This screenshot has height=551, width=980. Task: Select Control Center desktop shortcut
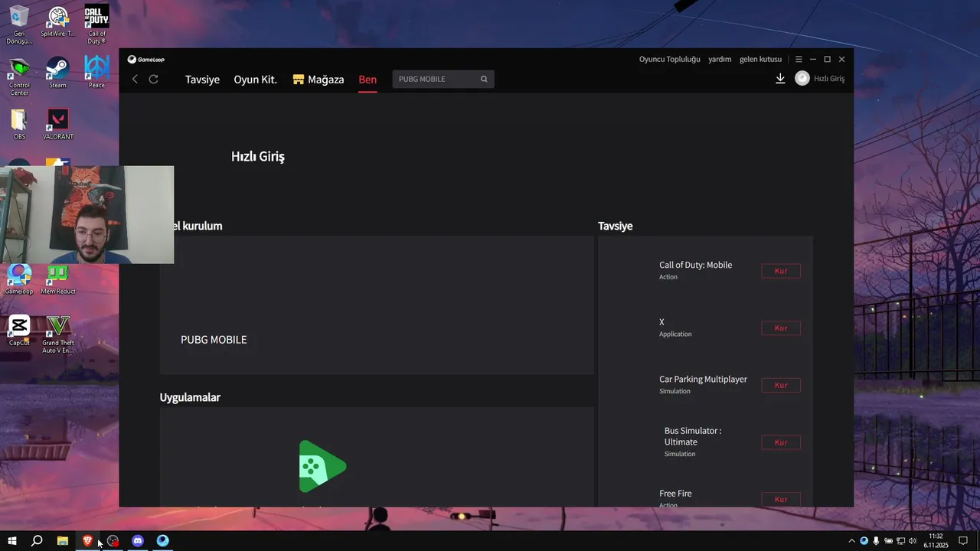[x=19, y=77]
